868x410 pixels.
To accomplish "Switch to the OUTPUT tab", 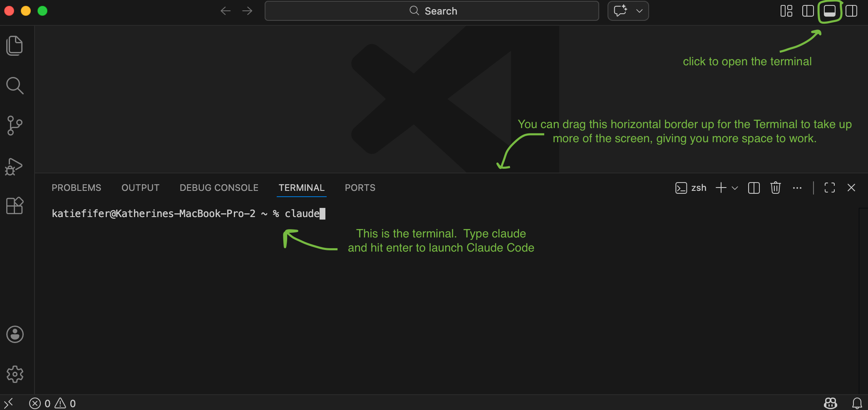I will pyautogui.click(x=140, y=188).
